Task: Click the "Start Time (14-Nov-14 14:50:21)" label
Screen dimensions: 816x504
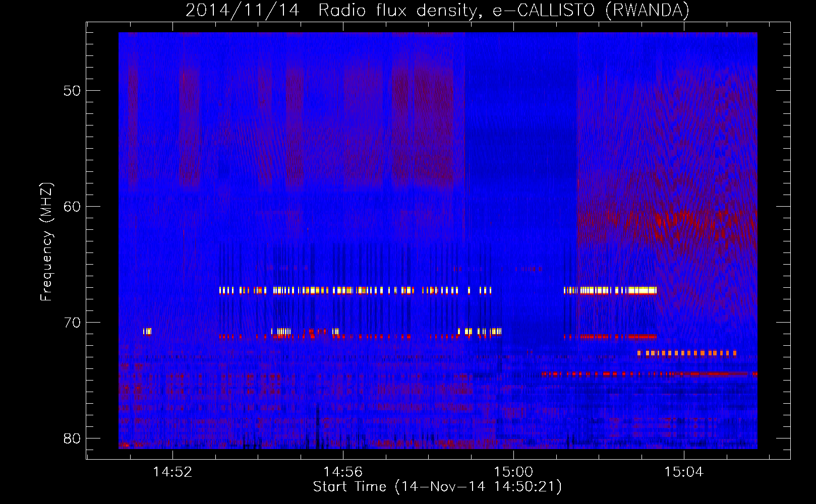Action: 437,487
